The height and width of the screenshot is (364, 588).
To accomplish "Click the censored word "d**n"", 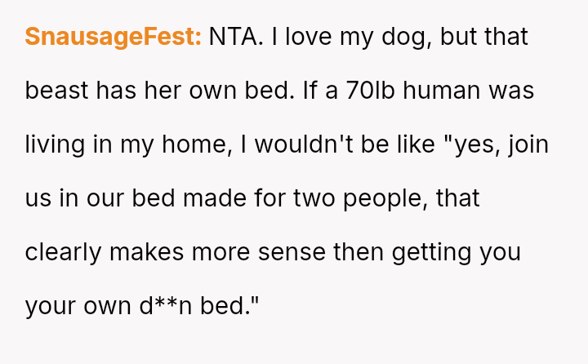I will click(x=166, y=305).
